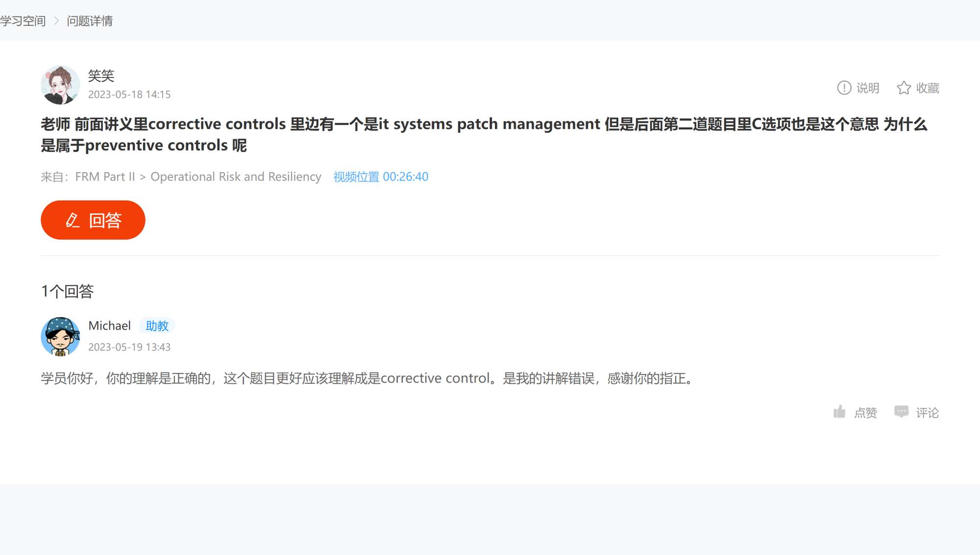
Task: Click the username 笑笑
Action: (x=101, y=76)
